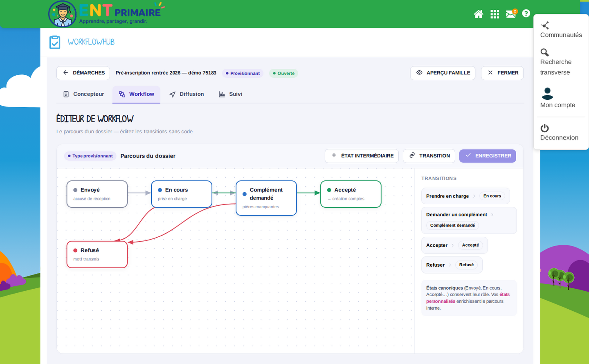Click the Refusé chip in transitions
The width and height of the screenshot is (589, 364).
click(466, 265)
